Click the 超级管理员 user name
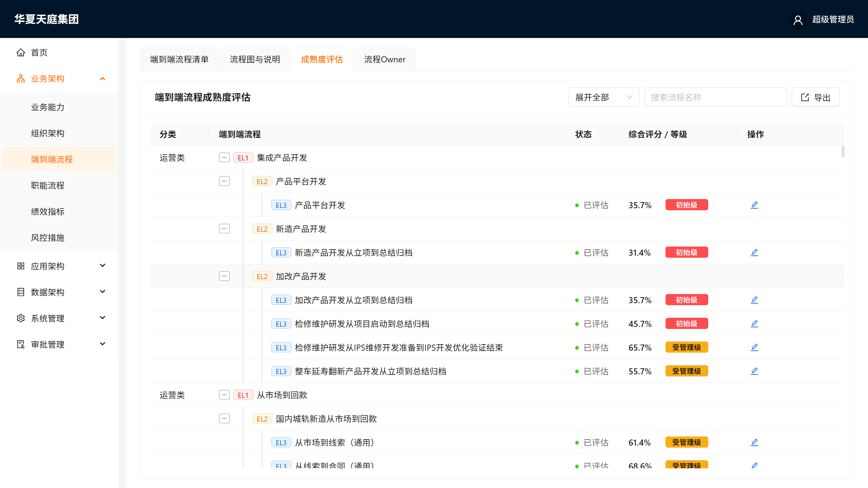Image resolution: width=868 pixels, height=488 pixels. point(833,19)
